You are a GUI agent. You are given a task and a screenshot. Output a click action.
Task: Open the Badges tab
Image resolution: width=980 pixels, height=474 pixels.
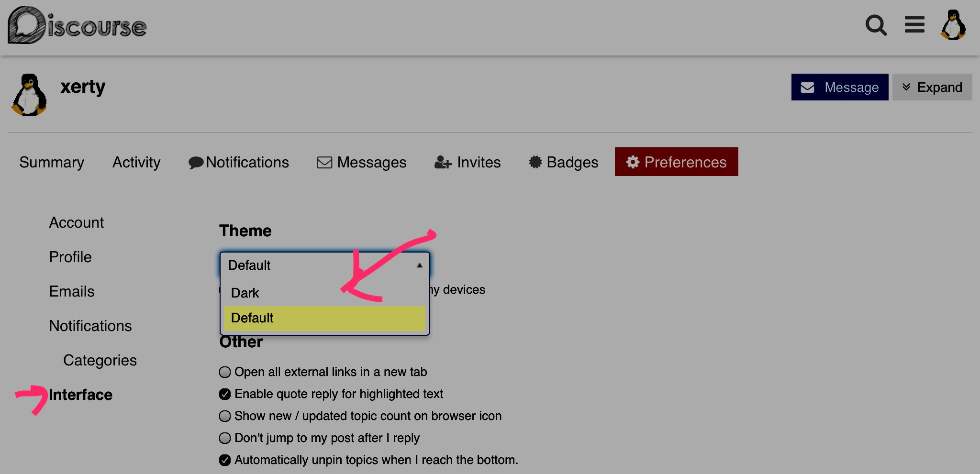pos(564,162)
